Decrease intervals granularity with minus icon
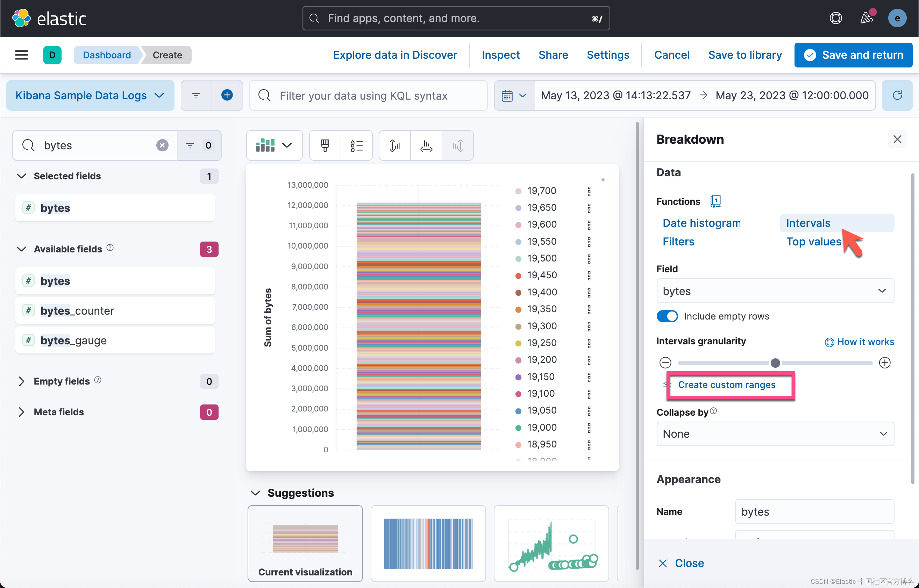The image size is (919, 588). 665,363
